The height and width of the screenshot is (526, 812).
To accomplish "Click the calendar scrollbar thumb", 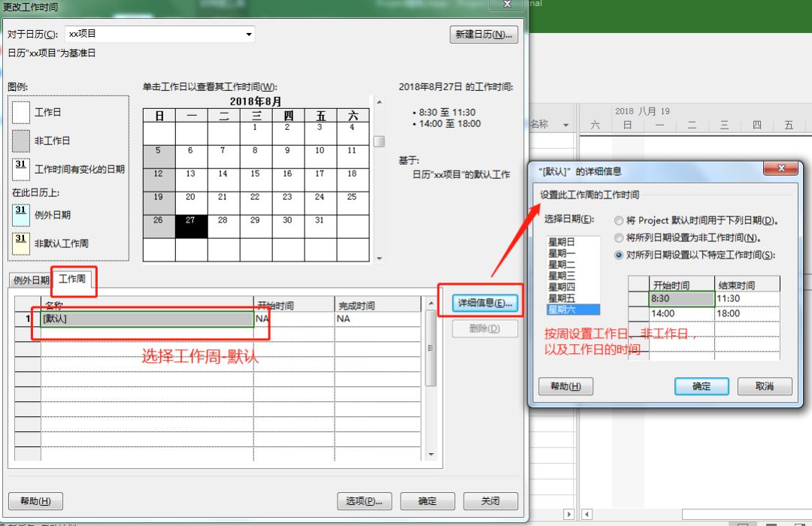I will [x=379, y=141].
